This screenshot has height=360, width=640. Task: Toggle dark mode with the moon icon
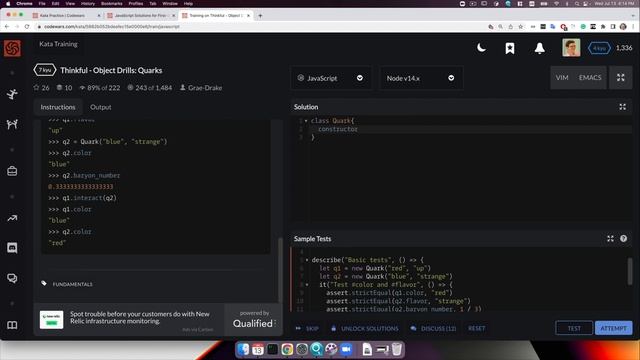click(481, 48)
